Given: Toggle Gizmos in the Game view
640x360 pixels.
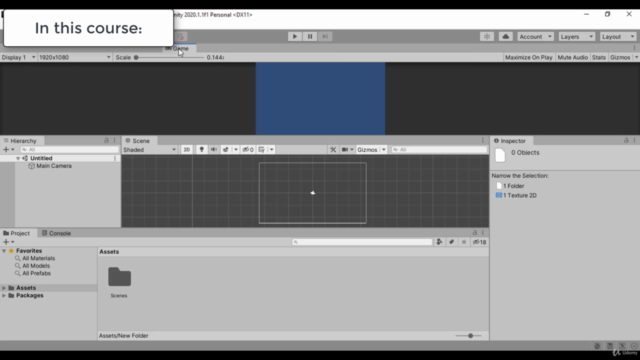Looking at the screenshot, I should (x=620, y=57).
